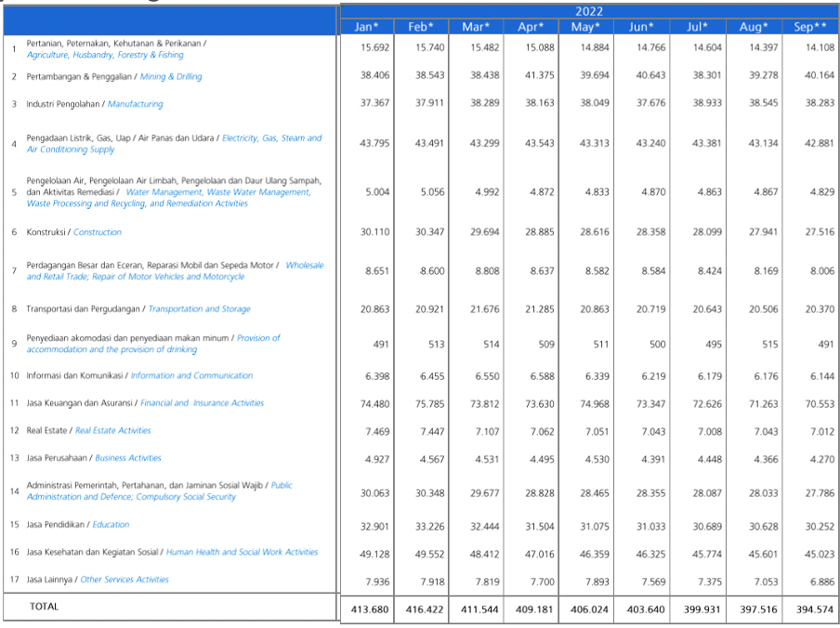This screenshot has width=840, height=628.
Task: Select Mar wholesale trade value 8.808
Action: coord(488,271)
